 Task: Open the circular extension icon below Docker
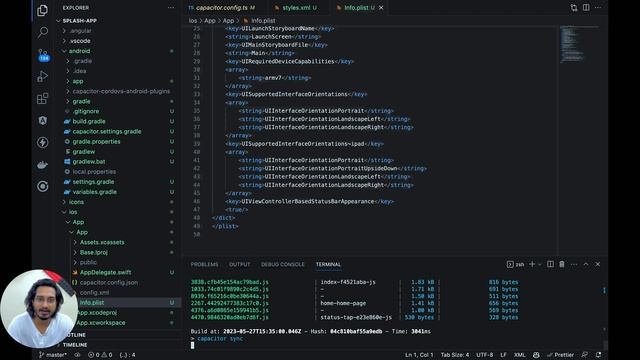click(x=42, y=187)
